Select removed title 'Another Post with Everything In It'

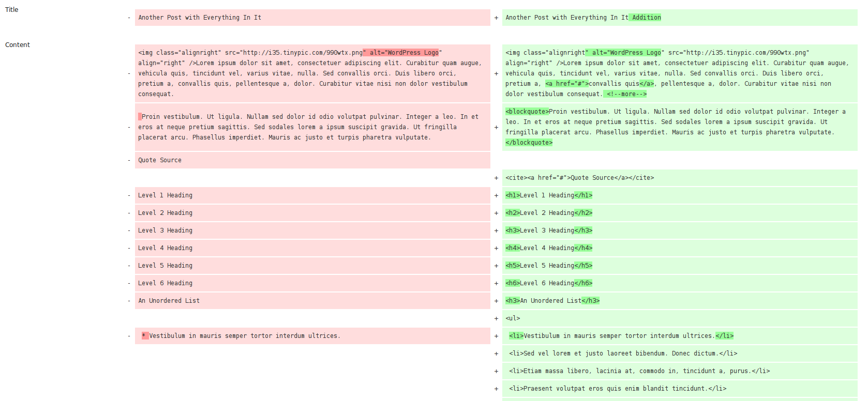click(312, 18)
